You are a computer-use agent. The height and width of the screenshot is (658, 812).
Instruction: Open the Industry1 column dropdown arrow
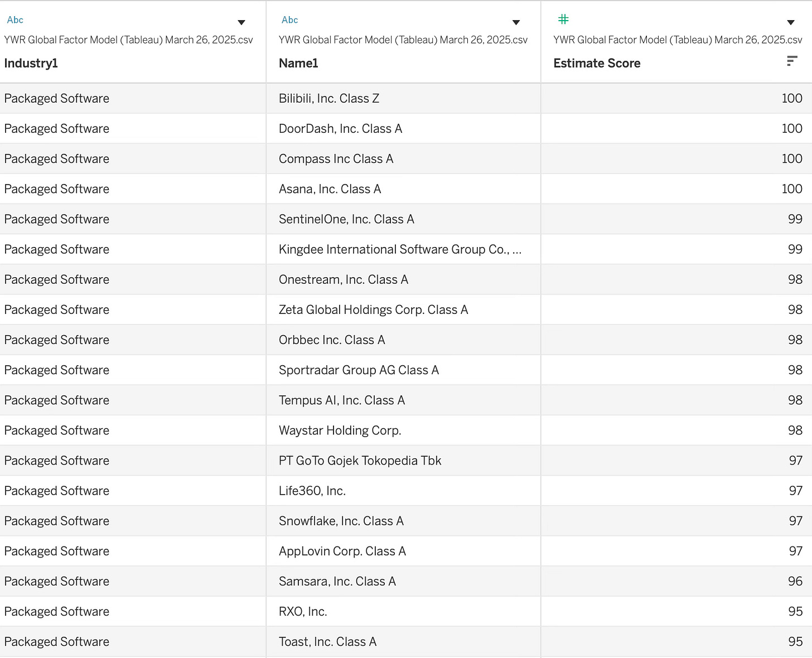pyautogui.click(x=241, y=22)
